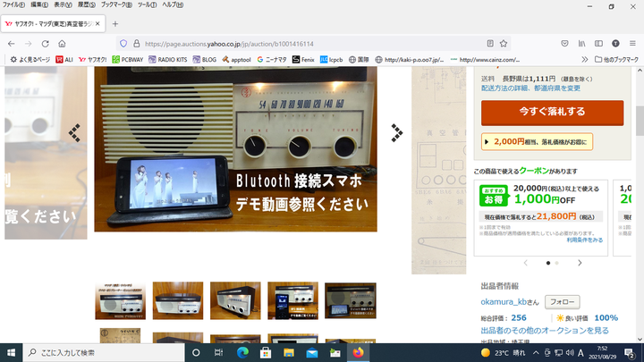Show previous product image with left arrow

(75, 133)
